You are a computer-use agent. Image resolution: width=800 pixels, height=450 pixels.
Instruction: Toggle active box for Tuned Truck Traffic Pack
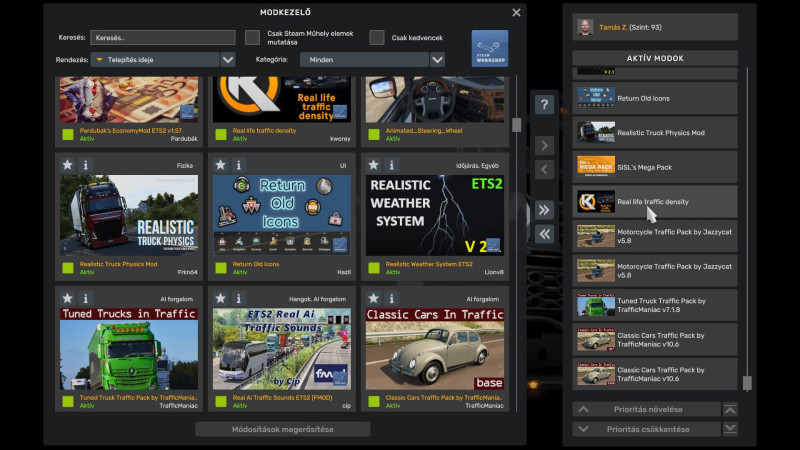point(68,402)
